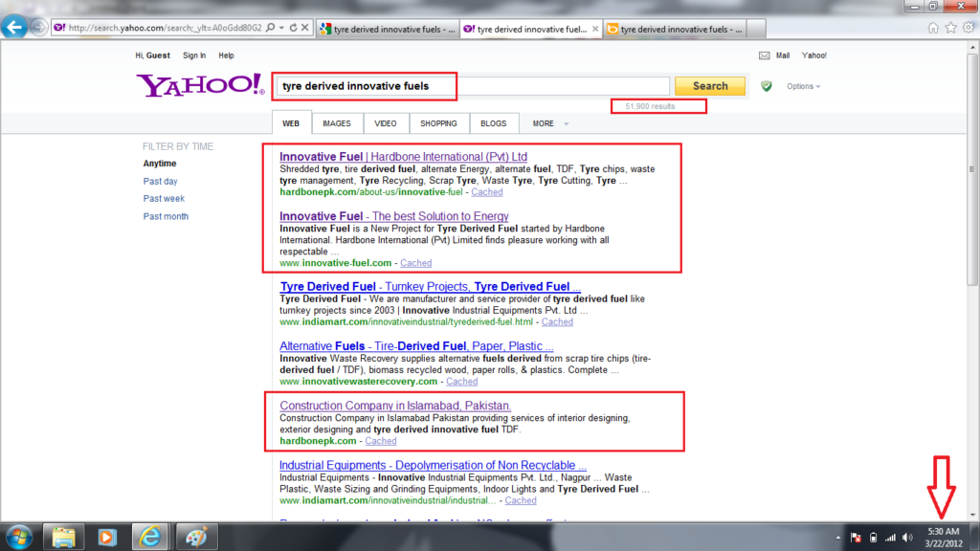Image resolution: width=980 pixels, height=551 pixels.
Task: Switch to the VIDEO search tab
Action: click(385, 123)
